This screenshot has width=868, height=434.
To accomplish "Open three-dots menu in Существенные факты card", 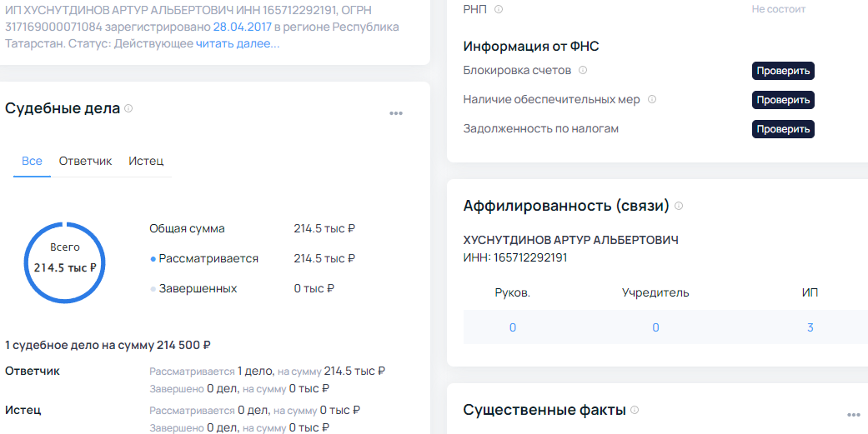I will point(854,415).
